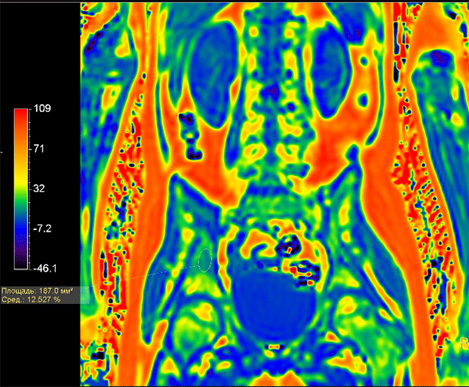Screen dimensions: 469x387
Task: Click the tick marks beside the color scale
Action: coord(29,189)
